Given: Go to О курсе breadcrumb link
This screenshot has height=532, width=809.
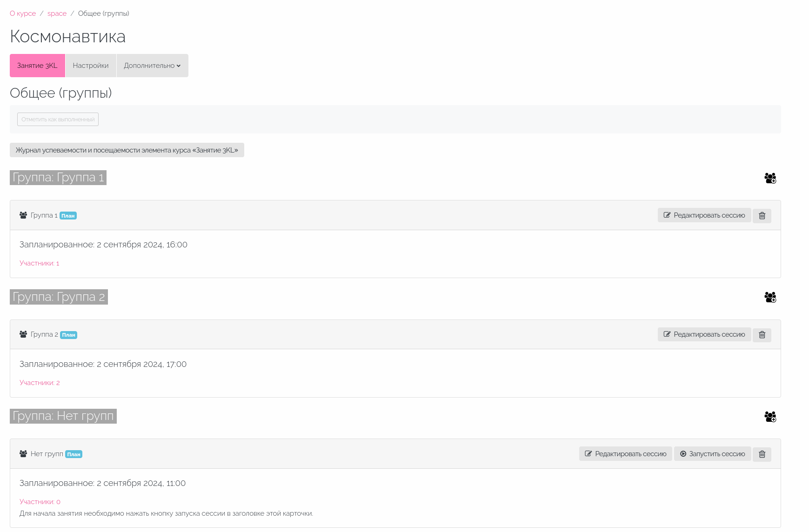Looking at the screenshot, I should [x=23, y=13].
